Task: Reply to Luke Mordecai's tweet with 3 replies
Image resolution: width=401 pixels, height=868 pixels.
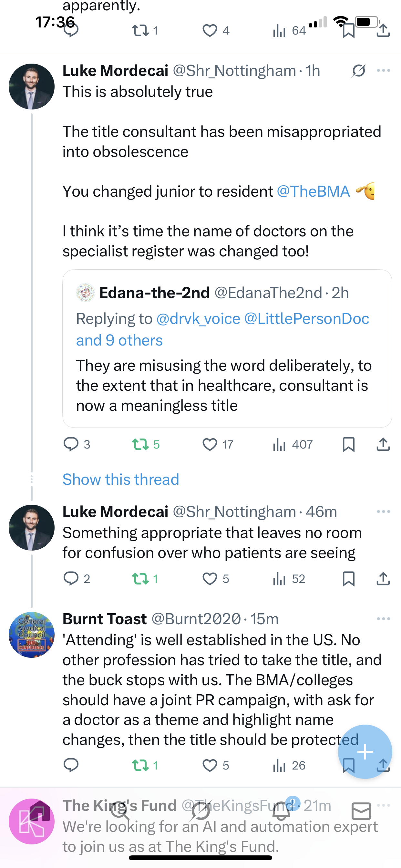Action: click(x=71, y=444)
